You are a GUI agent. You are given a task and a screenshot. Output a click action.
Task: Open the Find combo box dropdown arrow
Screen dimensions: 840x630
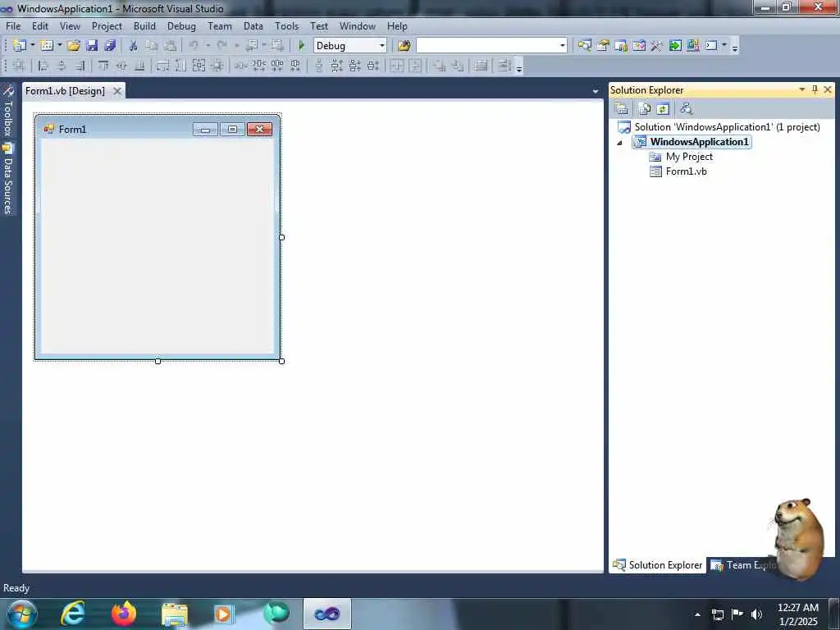(563, 46)
